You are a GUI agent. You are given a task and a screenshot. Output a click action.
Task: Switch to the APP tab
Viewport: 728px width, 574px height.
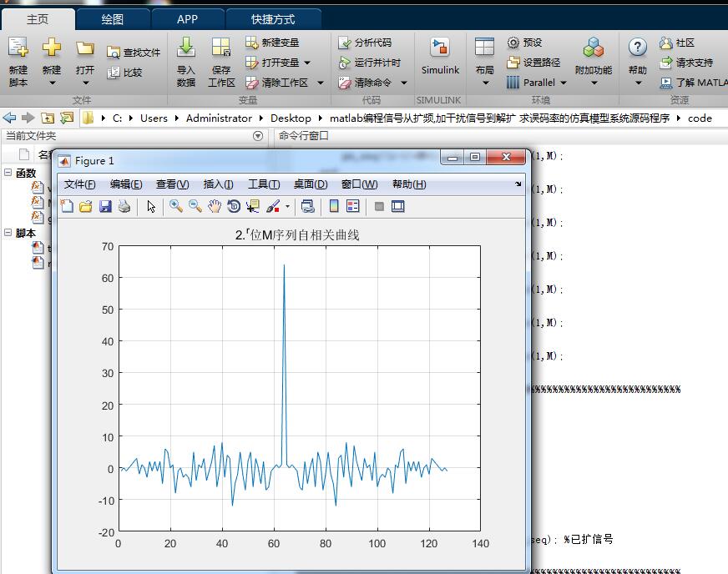point(188,19)
